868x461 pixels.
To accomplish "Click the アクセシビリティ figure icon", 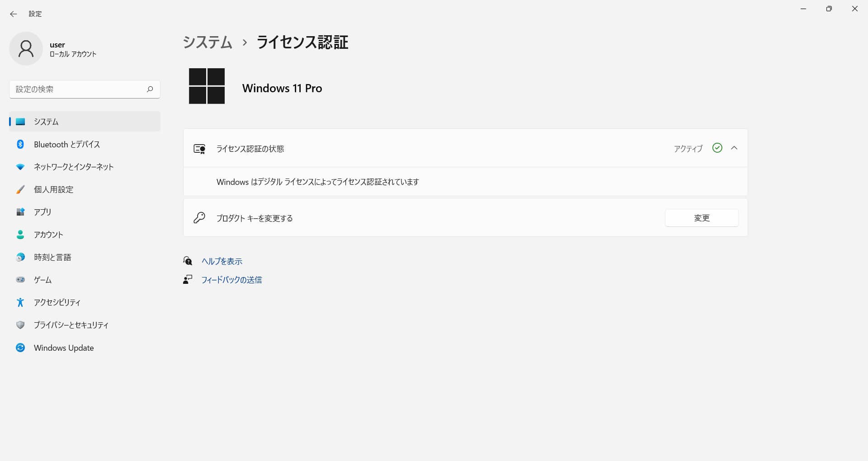I will coord(20,302).
